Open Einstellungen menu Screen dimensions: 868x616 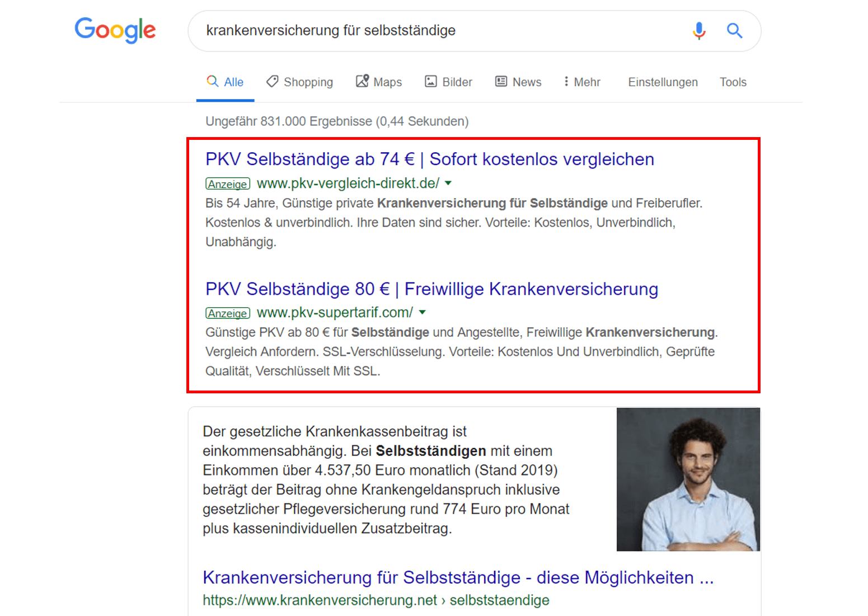coord(663,82)
